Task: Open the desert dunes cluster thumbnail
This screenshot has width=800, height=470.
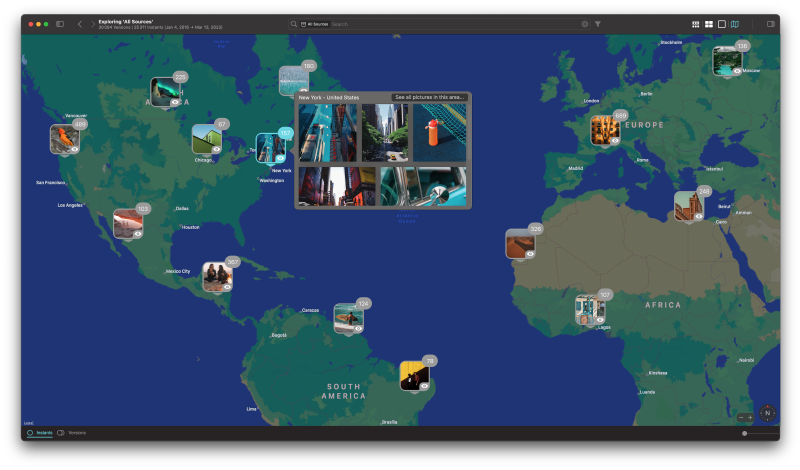Action: [520, 244]
